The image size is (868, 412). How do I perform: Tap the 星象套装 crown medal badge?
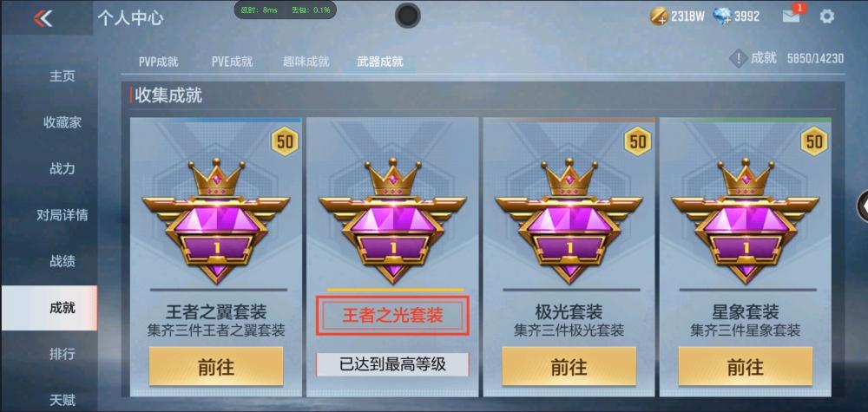pos(745,220)
